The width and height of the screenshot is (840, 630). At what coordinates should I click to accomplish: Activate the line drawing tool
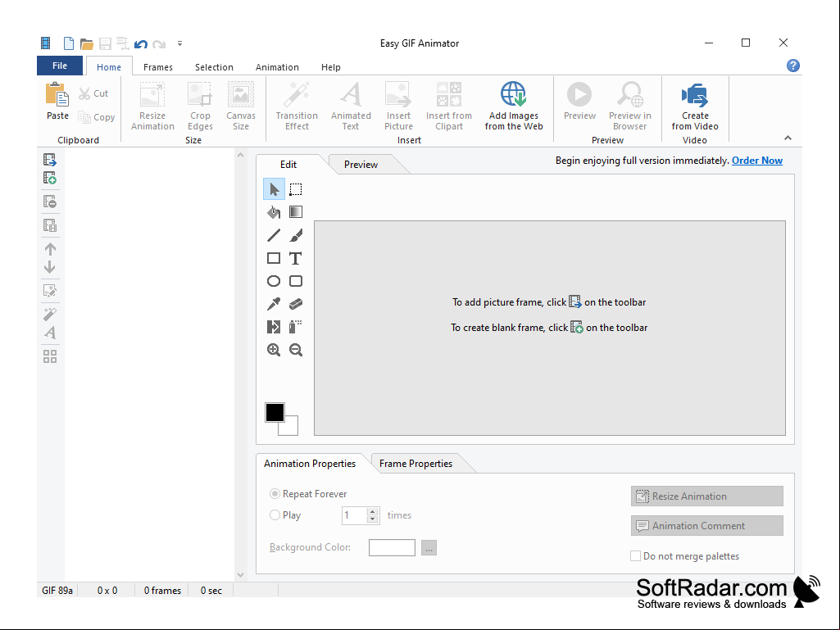click(274, 235)
